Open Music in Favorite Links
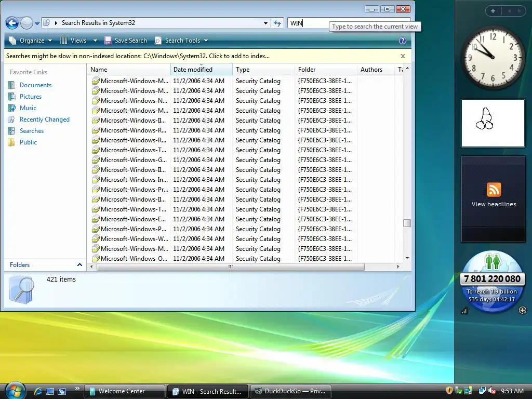The image size is (532, 399). coord(28,108)
